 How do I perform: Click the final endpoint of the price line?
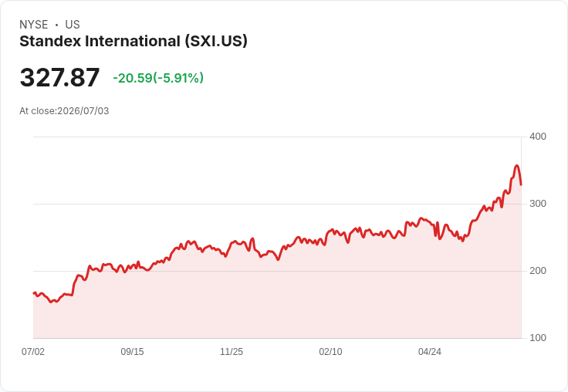[x=521, y=184]
